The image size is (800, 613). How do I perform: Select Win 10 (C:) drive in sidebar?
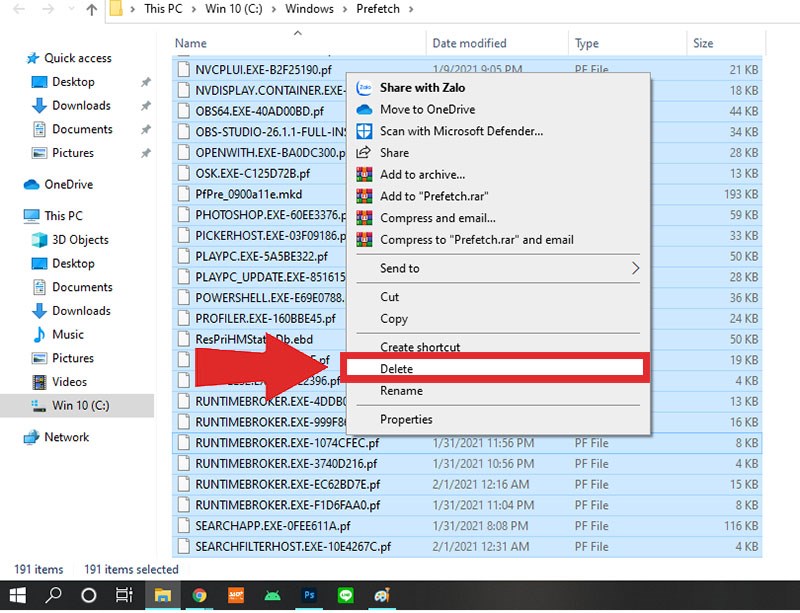(x=81, y=406)
